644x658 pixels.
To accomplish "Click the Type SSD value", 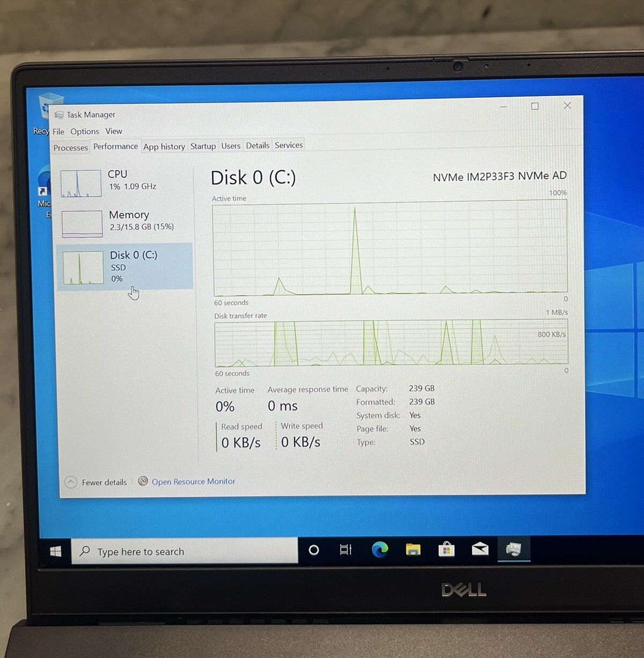I will [417, 442].
